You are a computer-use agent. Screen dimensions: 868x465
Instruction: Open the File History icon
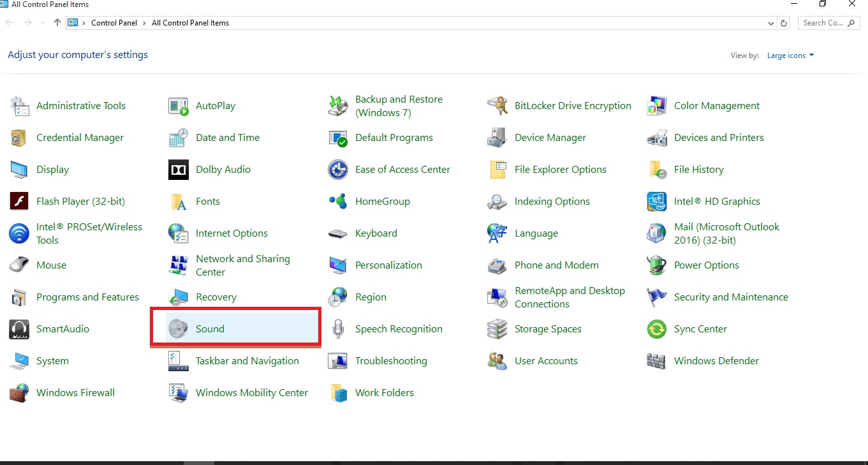coord(657,170)
